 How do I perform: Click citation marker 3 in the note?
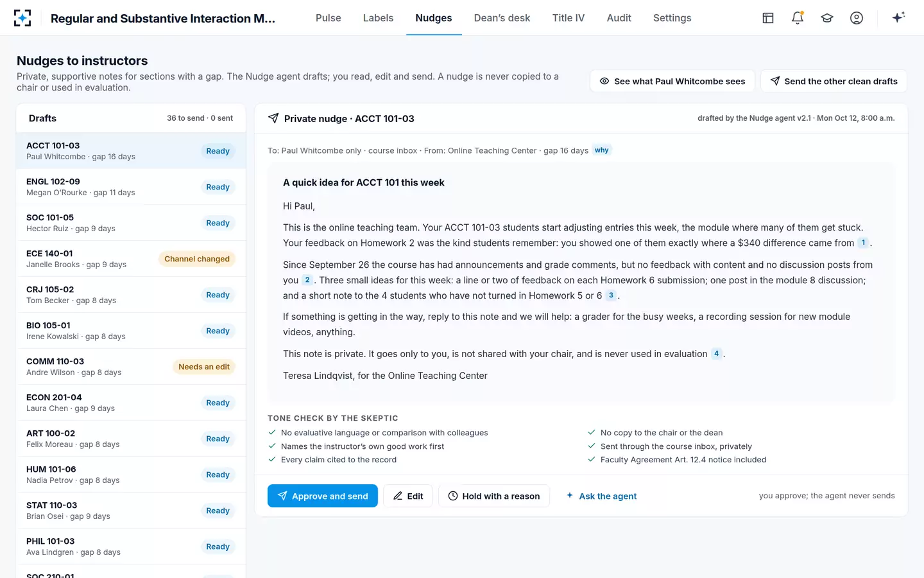611,295
